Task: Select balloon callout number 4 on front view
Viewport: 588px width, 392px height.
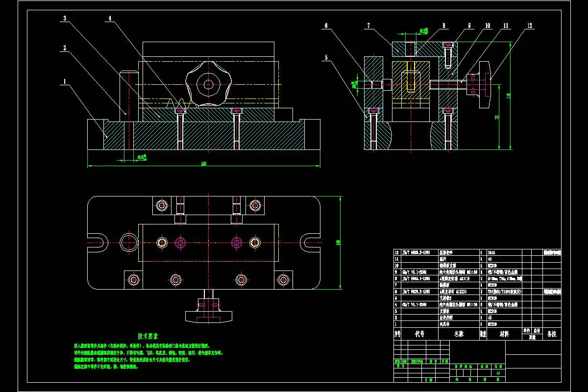Action: (109, 19)
